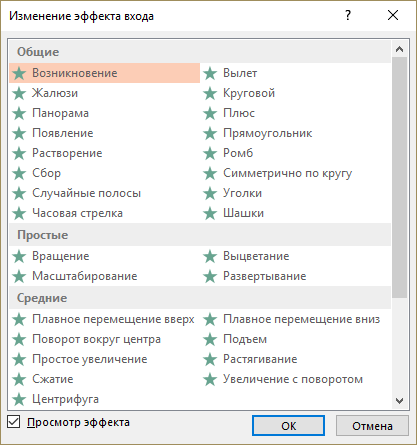Click the Вращение effect star icon
417x445 pixels.
coord(19,256)
